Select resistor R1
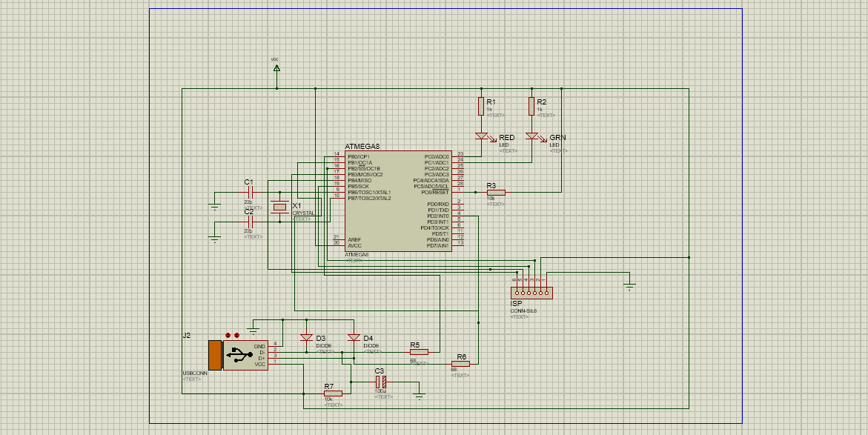This screenshot has width=868, height=435. [483, 106]
